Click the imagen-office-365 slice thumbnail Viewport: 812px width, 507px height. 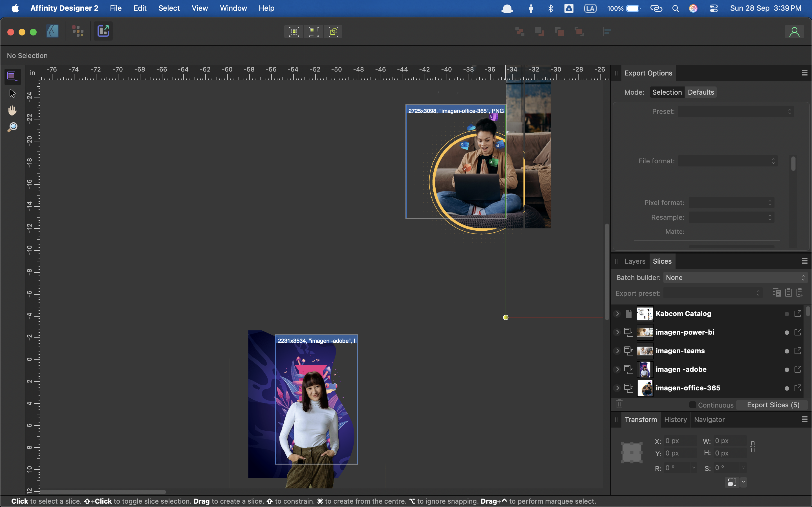645,388
